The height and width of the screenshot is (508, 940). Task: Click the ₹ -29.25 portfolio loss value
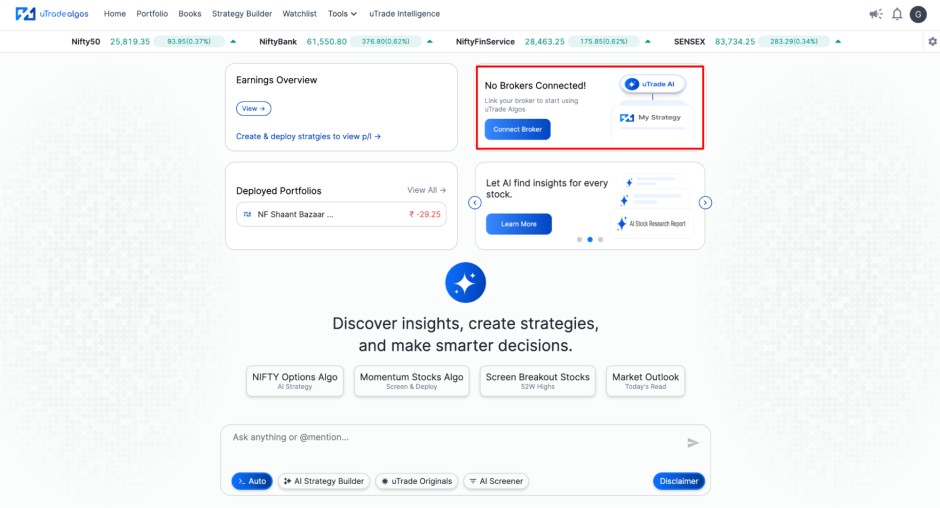point(425,214)
